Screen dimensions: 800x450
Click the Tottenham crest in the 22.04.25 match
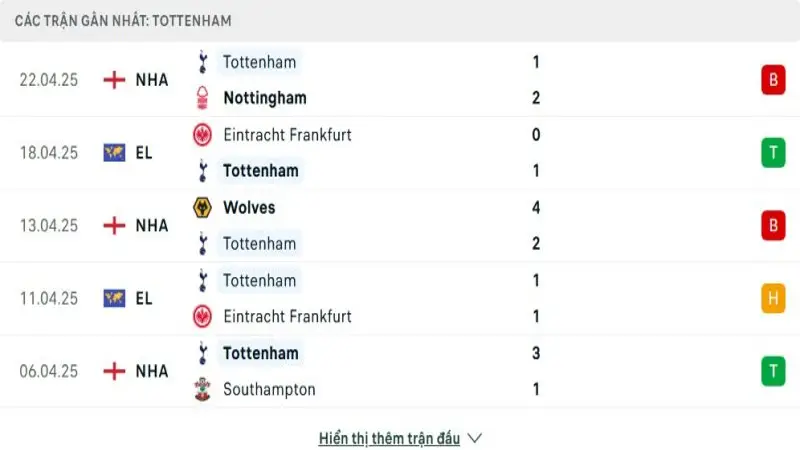click(x=203, y=62)
